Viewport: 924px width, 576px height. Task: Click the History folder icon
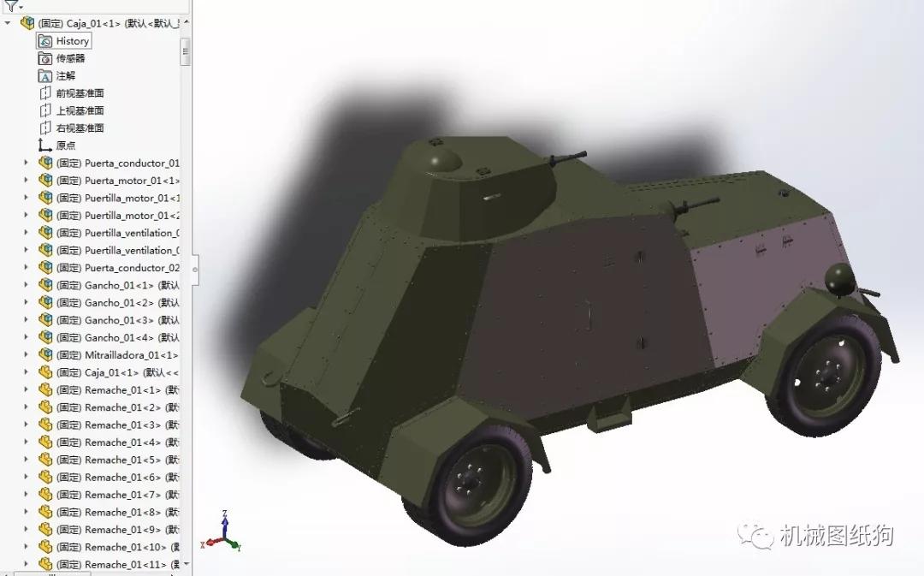tap(44, 40)
